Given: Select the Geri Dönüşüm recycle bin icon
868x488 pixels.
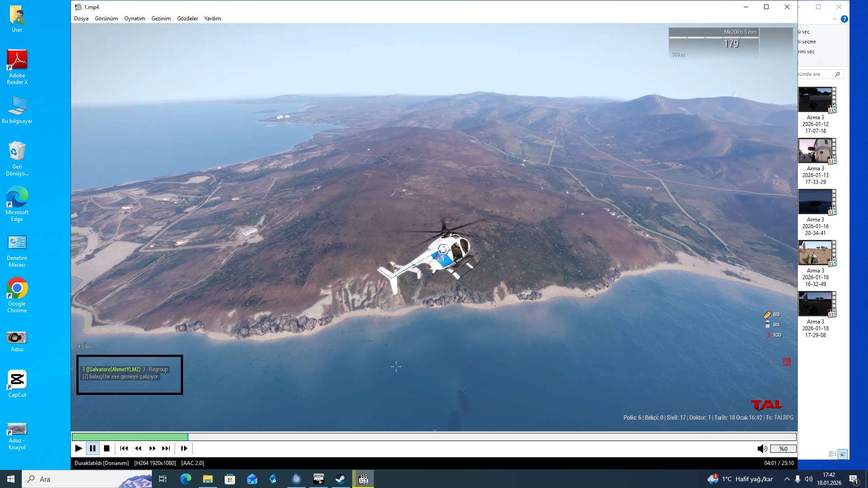Looking at the screenshot, I should (x=17, y=158).
